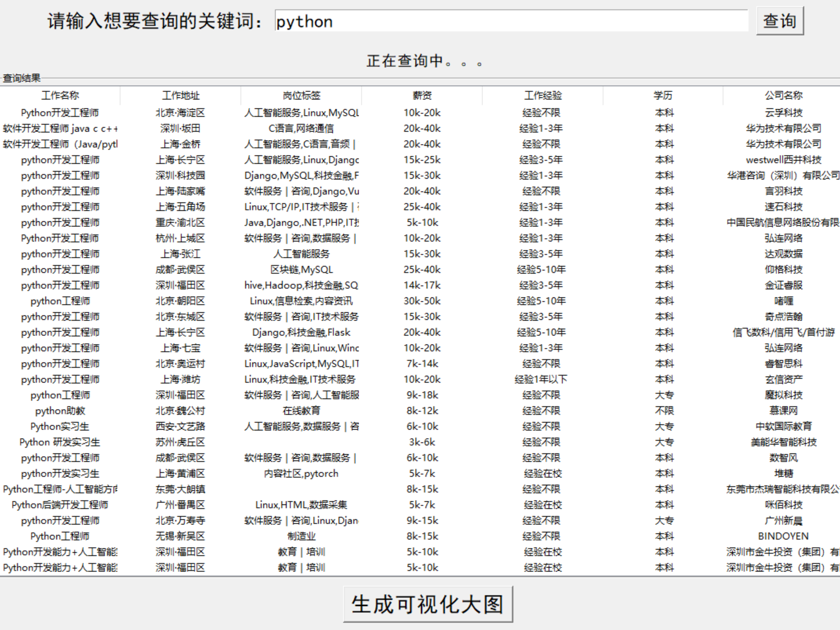The width and height of the screenshot is (840, 630).
Task: Click the 生成可视化大图 button
Action: tap(428, 604)
